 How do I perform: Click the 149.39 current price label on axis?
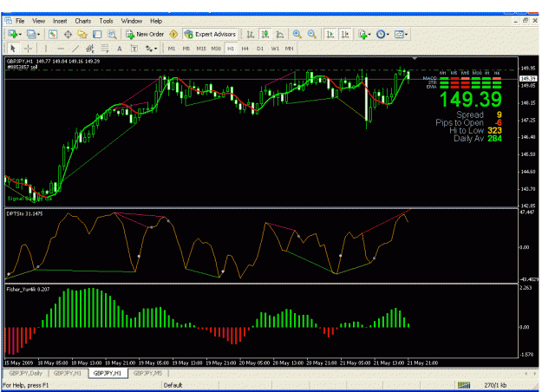(528, 79)
